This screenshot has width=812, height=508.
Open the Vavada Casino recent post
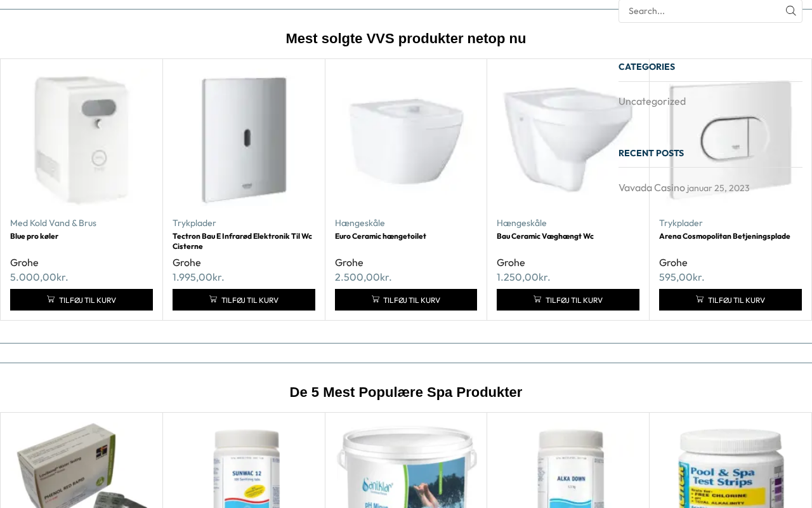point(652,187)
